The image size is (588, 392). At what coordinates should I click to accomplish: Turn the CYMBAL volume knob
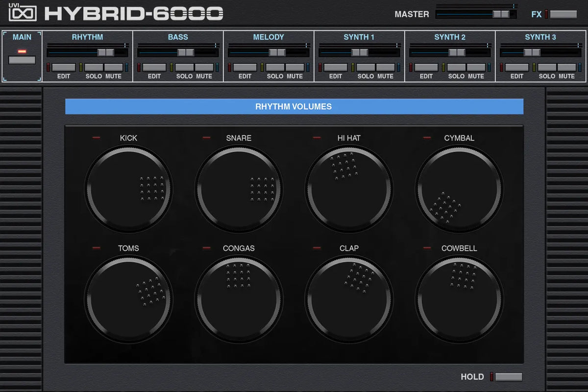coord(460,189)
